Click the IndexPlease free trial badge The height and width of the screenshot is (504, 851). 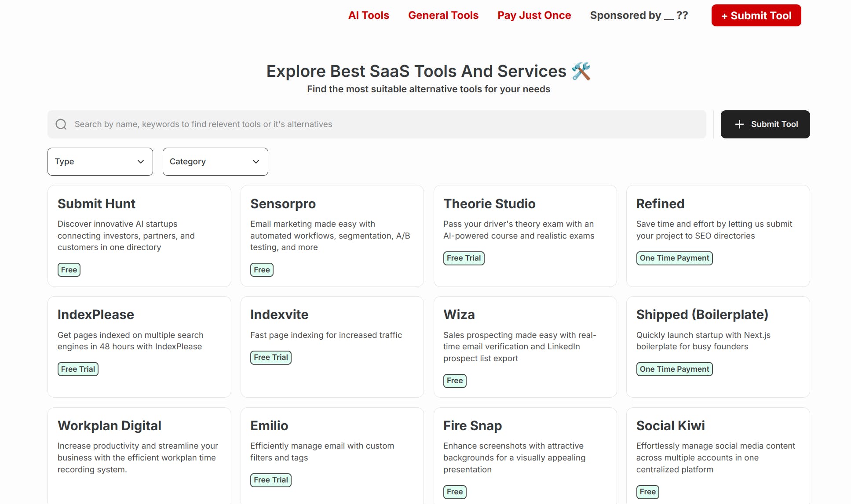[x=77, y=369]
